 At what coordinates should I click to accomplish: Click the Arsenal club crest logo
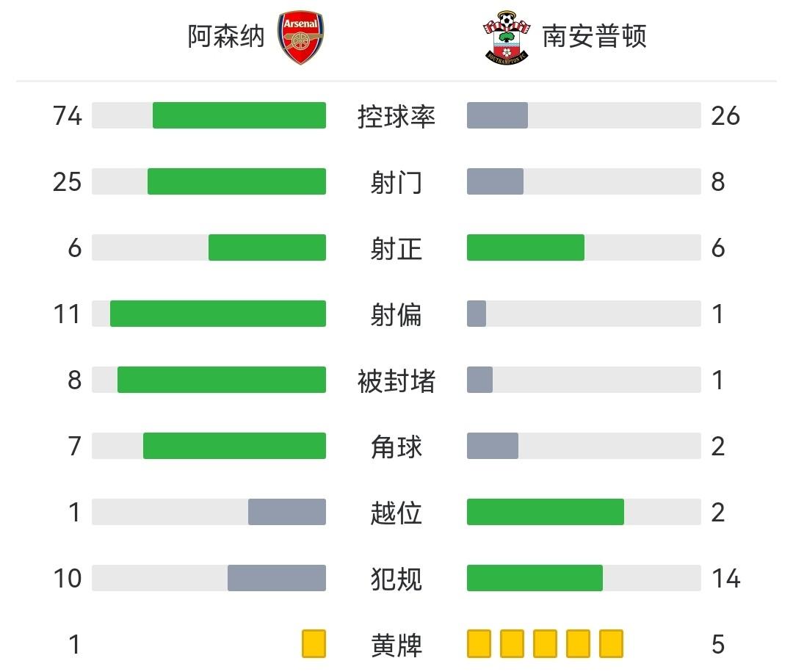coord(301,37)
